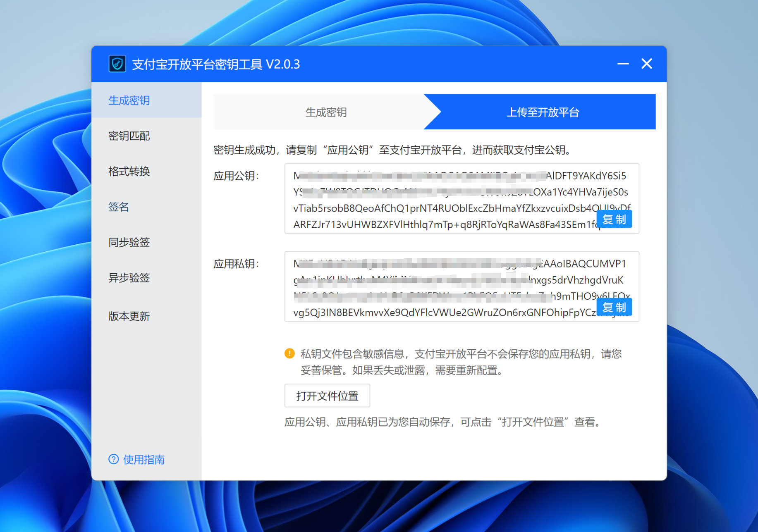Open 格式转换 in the sidebar

(x=146, y=171)
